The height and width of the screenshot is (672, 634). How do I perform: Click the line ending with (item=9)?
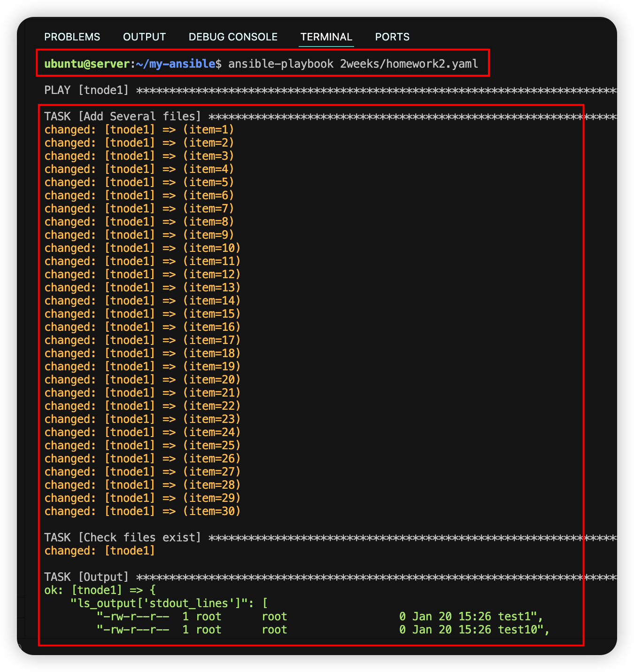(139, 234)
